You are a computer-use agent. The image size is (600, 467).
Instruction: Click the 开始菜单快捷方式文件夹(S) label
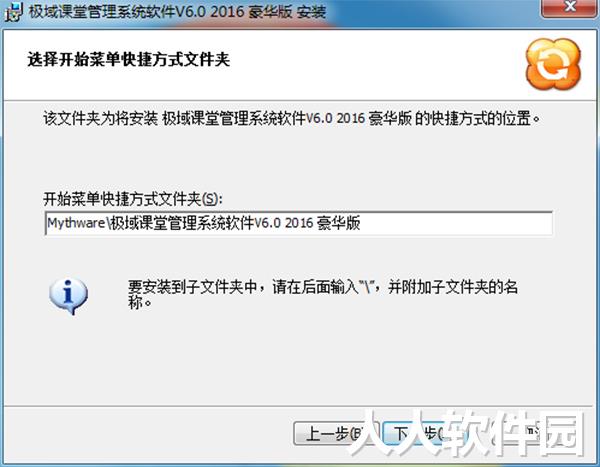tap(133, 199)
